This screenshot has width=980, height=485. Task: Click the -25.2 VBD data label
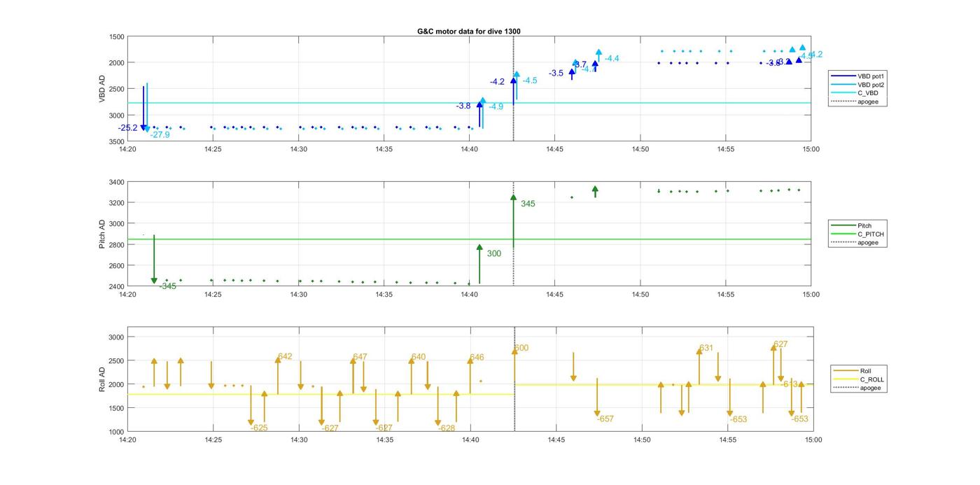click(128, 128)
